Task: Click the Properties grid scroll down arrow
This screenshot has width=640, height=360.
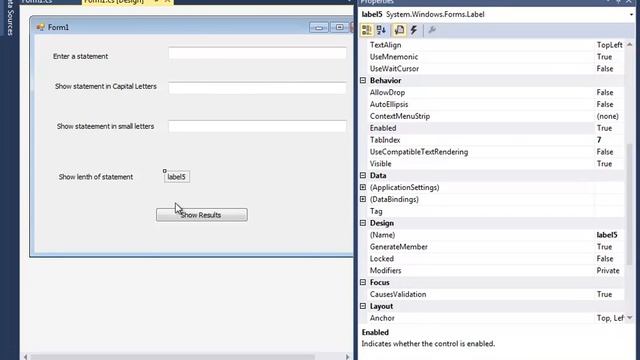Action: (629, 318)
